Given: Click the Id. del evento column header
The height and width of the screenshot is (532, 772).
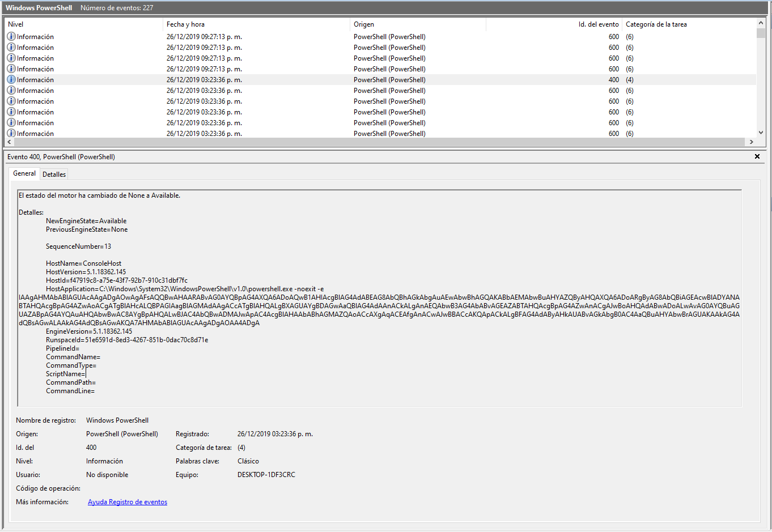Looking at the screenshot, I should click(554, 24).
